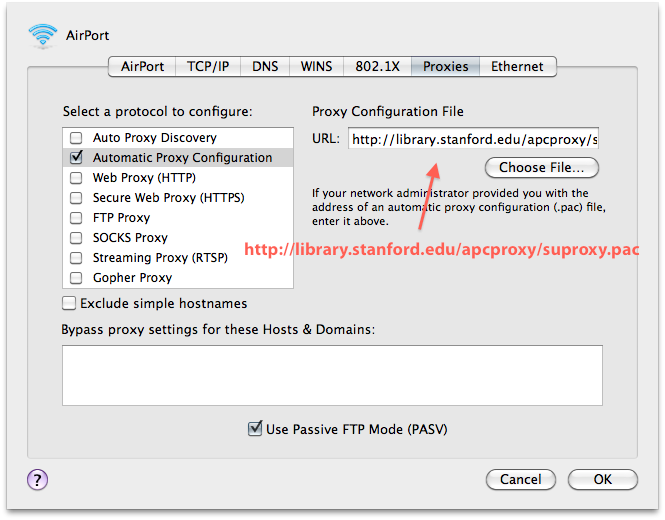Enable Streaming Proxy (RTSP) checkbox

76,257
